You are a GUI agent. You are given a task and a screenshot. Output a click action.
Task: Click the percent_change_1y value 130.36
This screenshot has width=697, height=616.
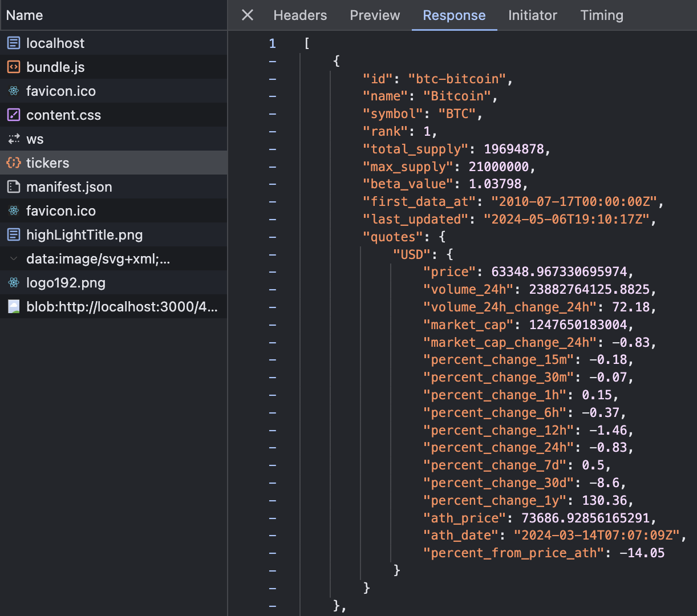point(605,501)
